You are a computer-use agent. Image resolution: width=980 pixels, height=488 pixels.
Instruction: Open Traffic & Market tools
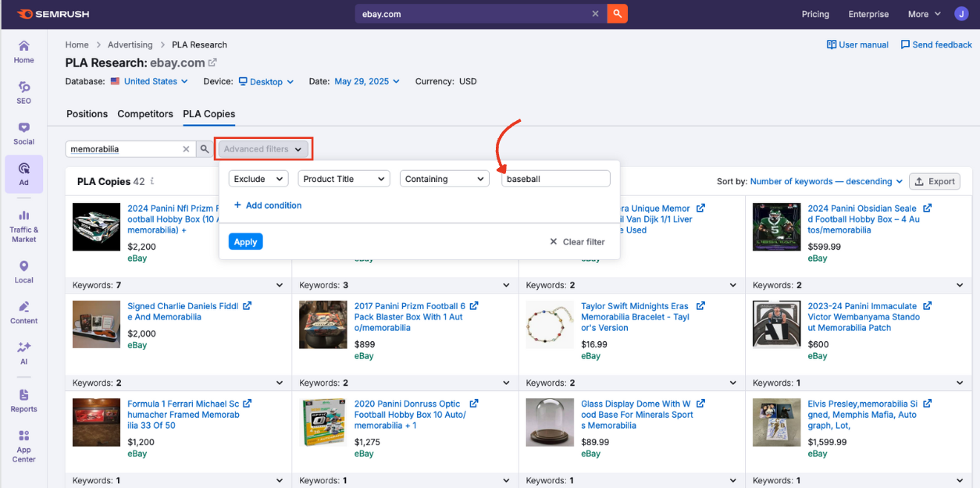click(x=23, y=223)
